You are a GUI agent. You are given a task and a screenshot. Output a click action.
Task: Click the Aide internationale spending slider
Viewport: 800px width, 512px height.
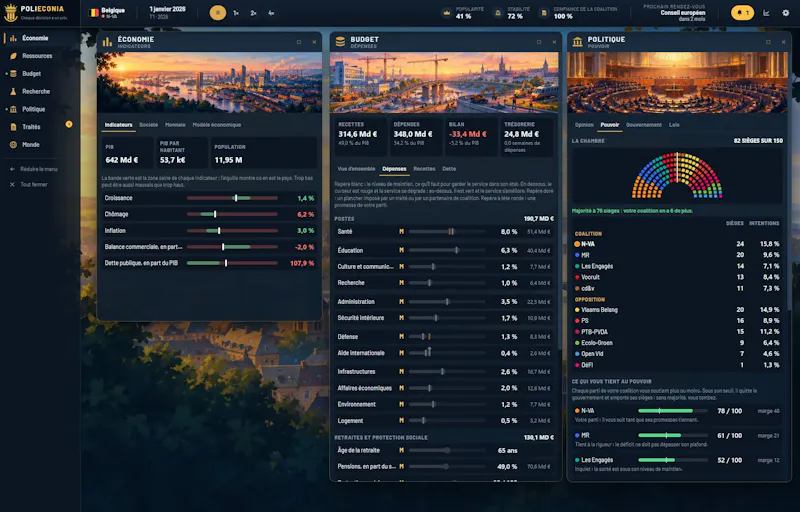tap(447, 353)
